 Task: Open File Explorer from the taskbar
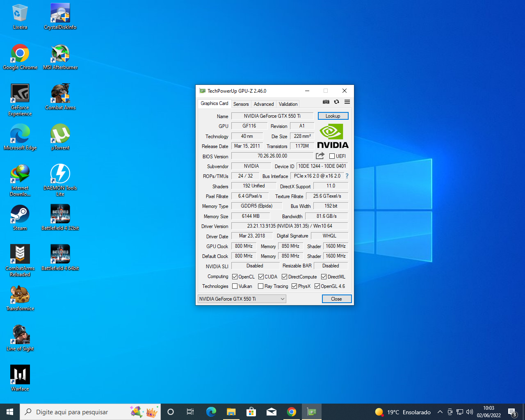[231, 412]
